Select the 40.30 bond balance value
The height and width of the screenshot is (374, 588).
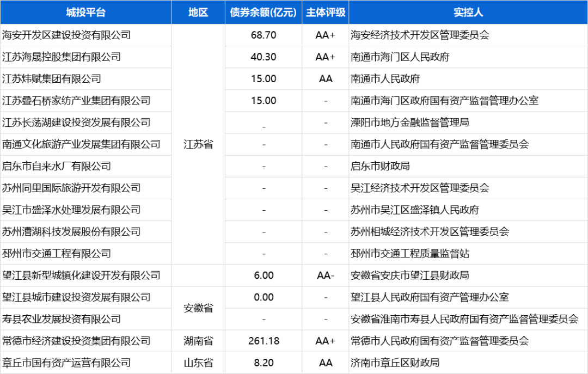coord(264,57)
